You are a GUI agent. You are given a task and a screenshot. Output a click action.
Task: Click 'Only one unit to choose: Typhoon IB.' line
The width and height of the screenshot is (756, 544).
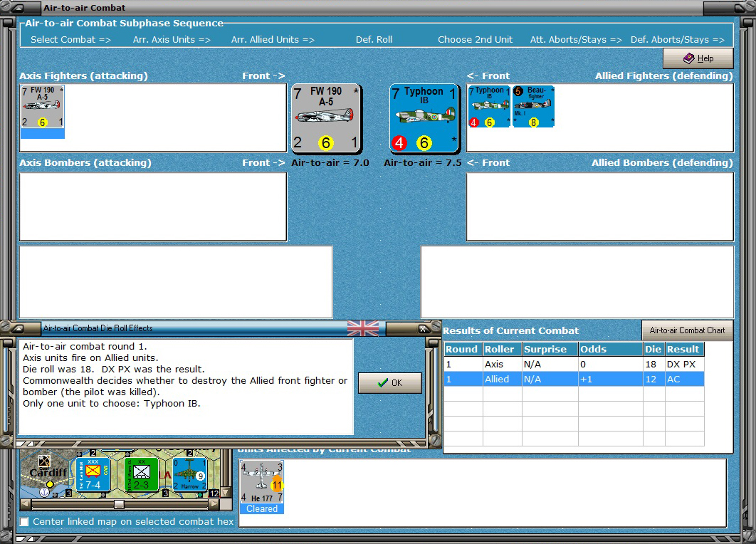111,403
